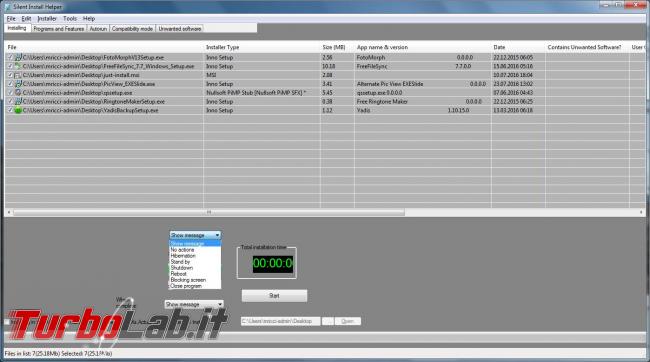
Task: Click the qssetup.exe file icon
Action: point(18,92)
